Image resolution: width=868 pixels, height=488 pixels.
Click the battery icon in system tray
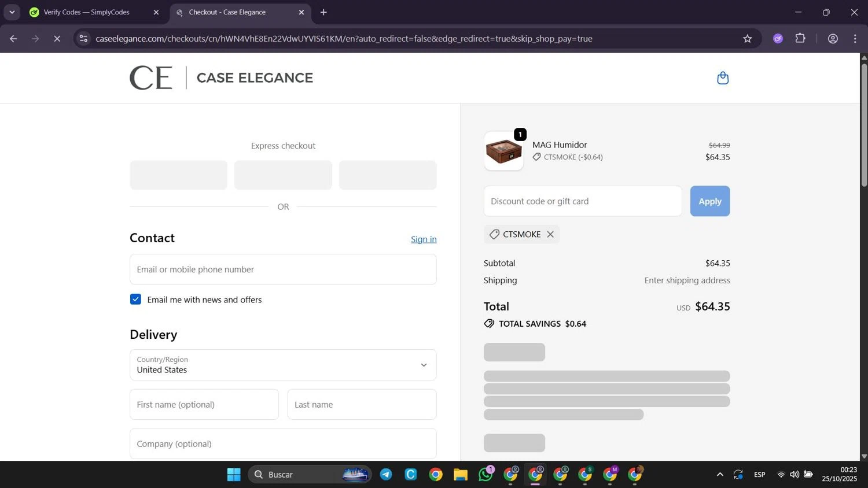tap(808, 475)
